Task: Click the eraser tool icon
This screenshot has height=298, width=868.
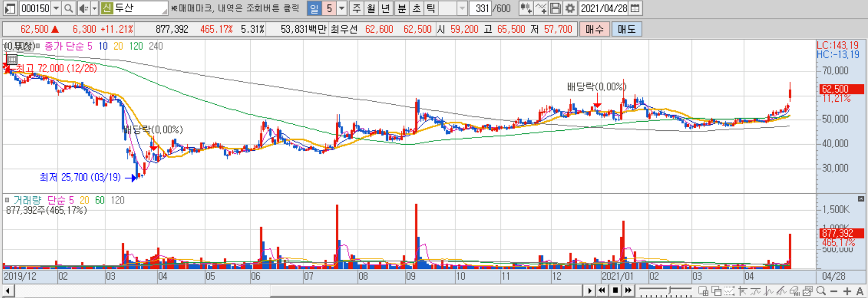Action: click(x=795, y=291)
